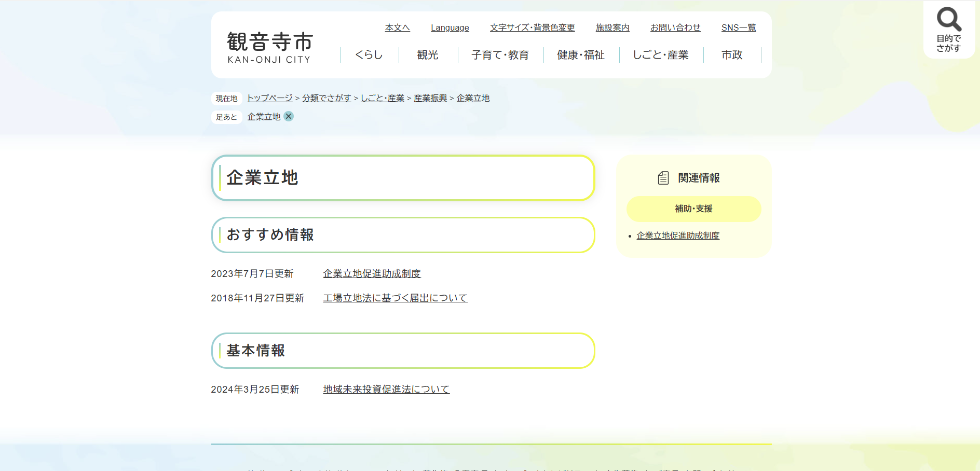
Task: Open お問い合わせ link
Action: tap(675, 27)
